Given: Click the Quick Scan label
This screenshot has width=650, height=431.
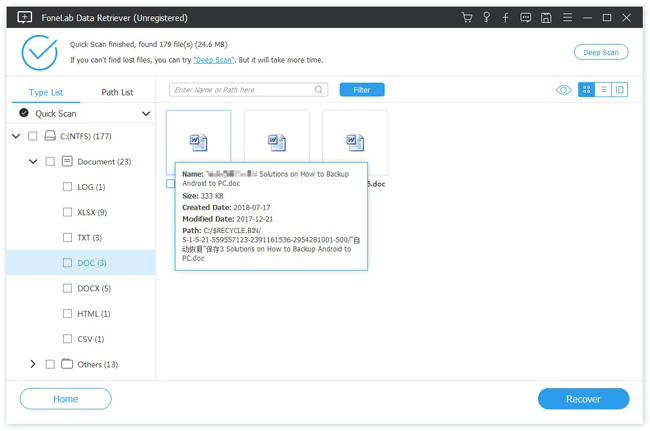Looking at the screenshot, I should [x=56, y=114].
